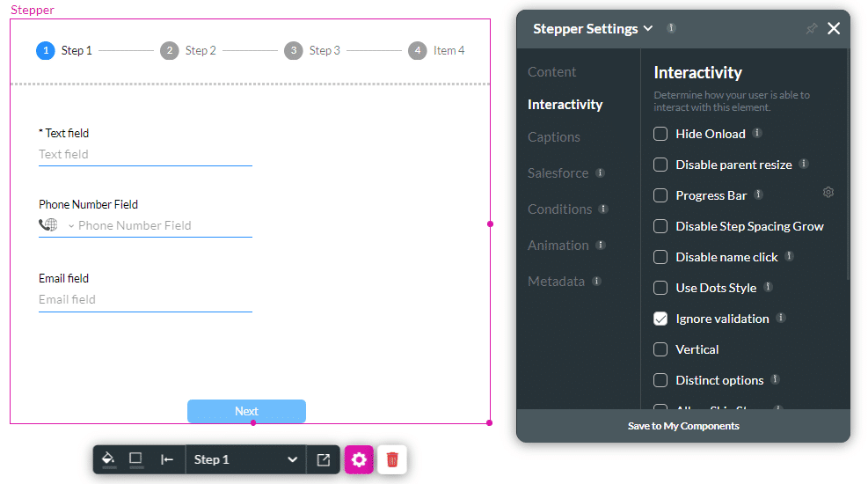Click the Step 2 label in stepper
The height and width of the screenshot is (484, 868).
pyautogui.click(x=201, y=50)
